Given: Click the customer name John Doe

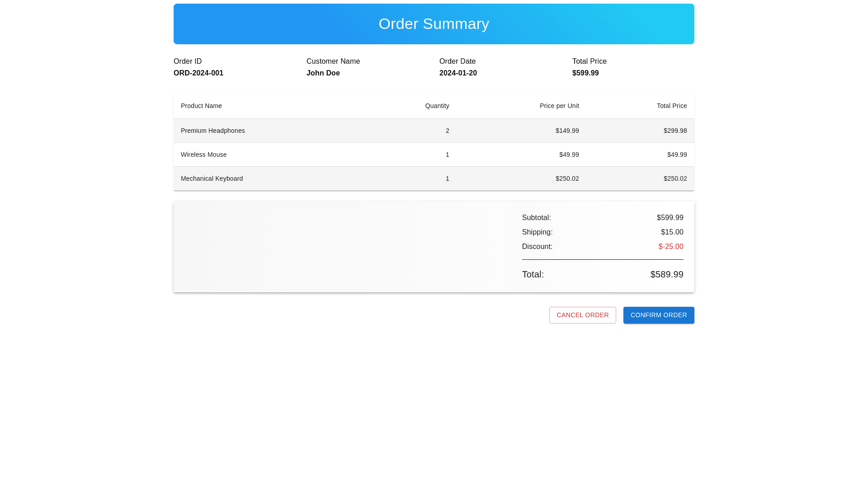Looking at the screenshot, I should [323, 73].
